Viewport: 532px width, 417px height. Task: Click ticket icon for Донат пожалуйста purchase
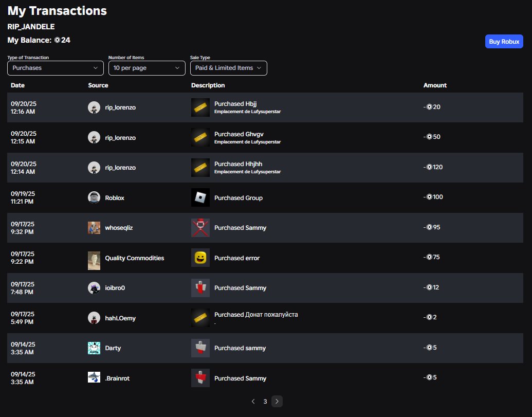pyautogui.click(x=200, y=318)
